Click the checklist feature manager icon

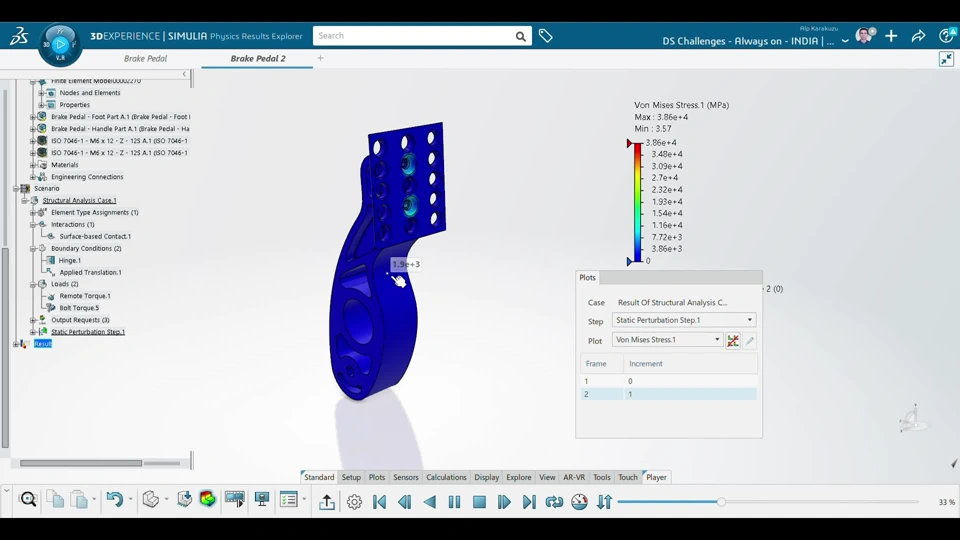tap(288, 499)
